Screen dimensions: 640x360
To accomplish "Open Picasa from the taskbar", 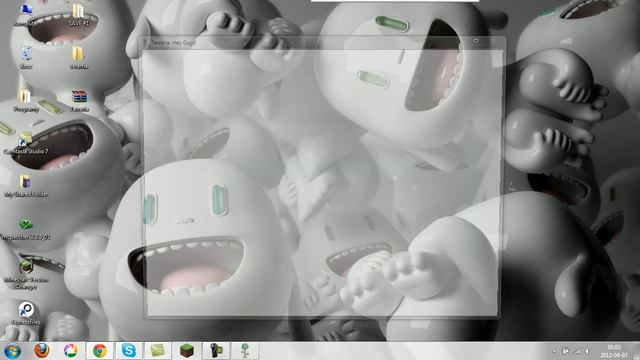I will tap(70, 351).
